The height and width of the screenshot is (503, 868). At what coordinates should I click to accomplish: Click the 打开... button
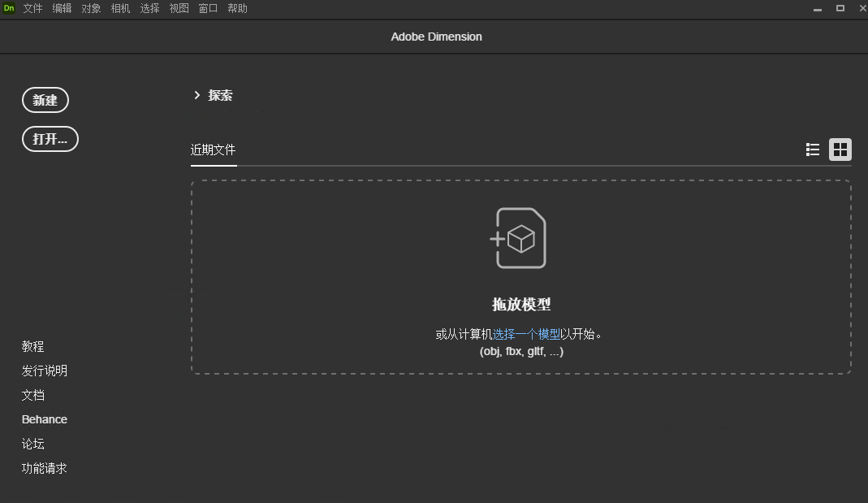[x=50, y=139]
